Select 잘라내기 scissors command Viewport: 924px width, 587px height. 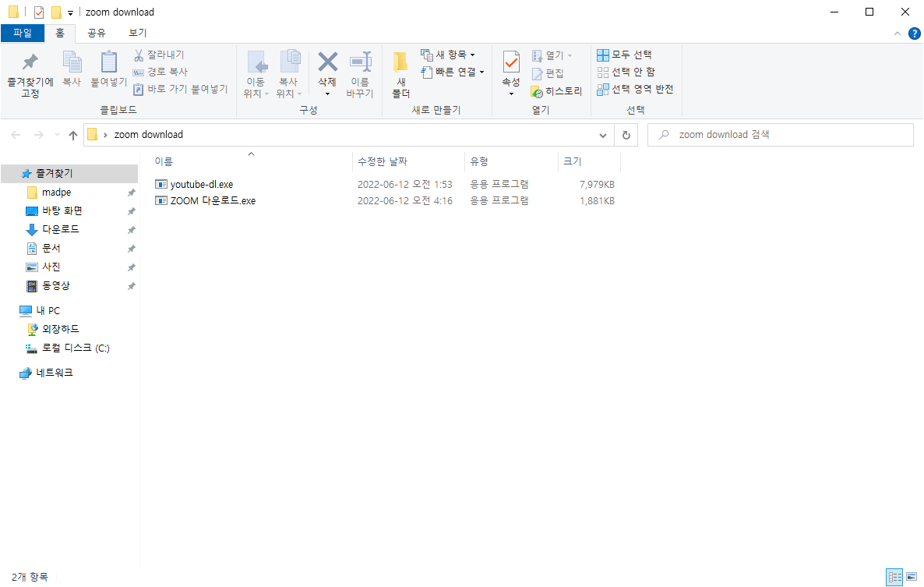coord(159,55)
